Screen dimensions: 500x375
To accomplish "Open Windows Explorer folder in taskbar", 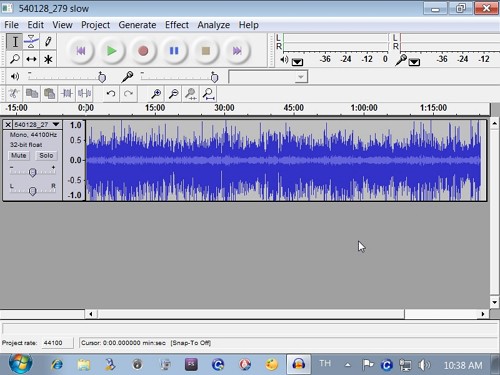I will pyautogui.click(x=84, y=365).
